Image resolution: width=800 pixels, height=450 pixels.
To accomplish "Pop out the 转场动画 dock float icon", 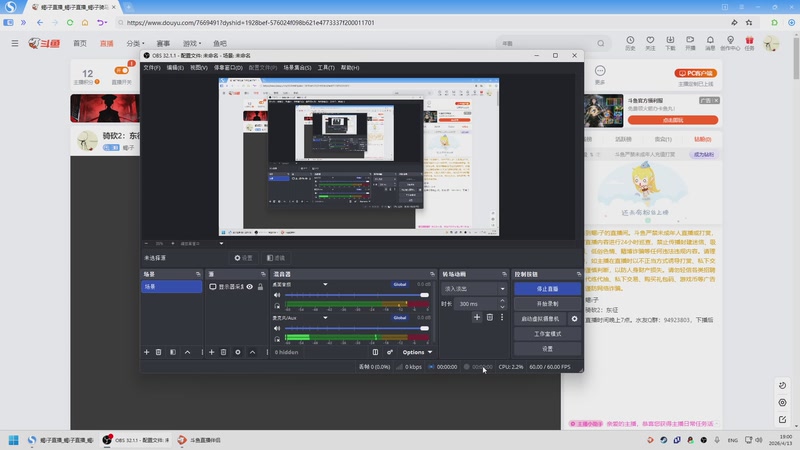I will coord(504,274).
